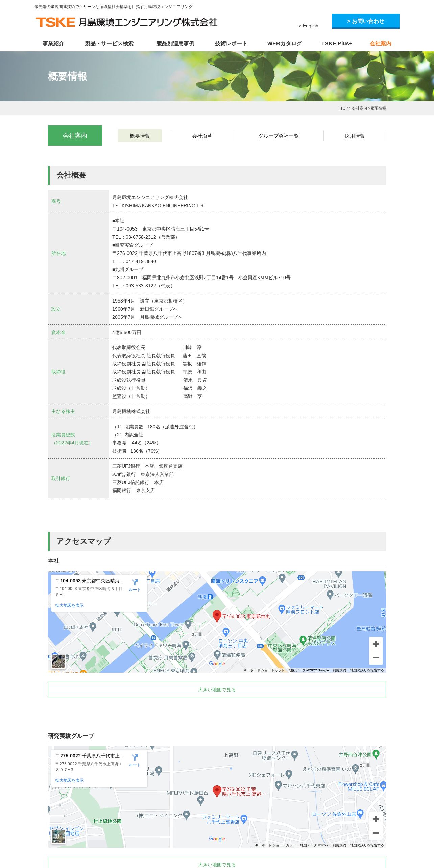Click キーボード ショートカット on headquarters map
434x868 pixels.
[x=264, y=670]
